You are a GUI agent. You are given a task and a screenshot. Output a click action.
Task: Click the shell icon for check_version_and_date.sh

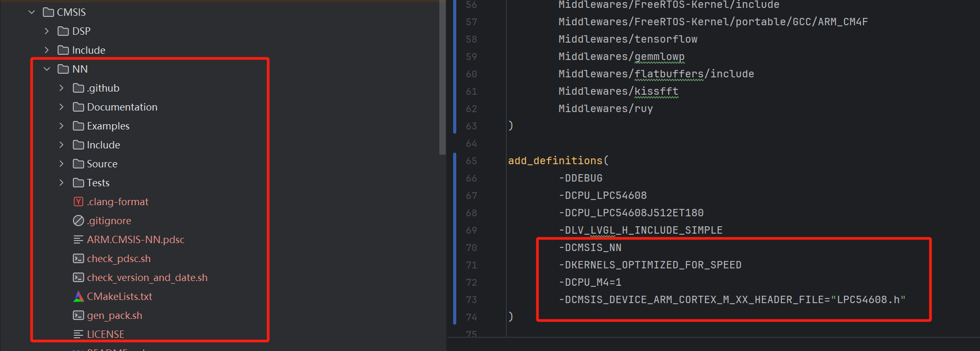[79, 278]
